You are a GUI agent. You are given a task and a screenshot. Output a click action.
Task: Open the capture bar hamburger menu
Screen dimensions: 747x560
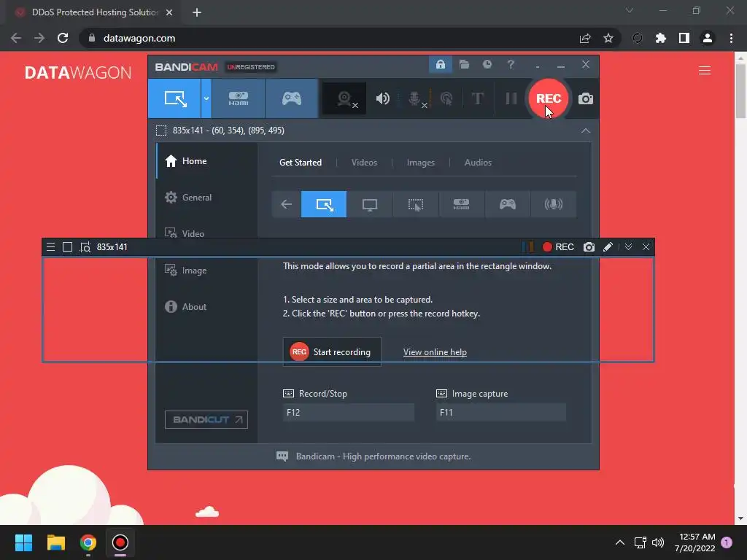click(x=50, y=246)
